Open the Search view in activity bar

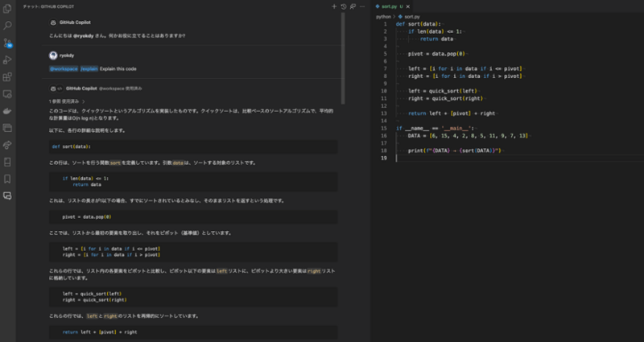click(8, 26)
